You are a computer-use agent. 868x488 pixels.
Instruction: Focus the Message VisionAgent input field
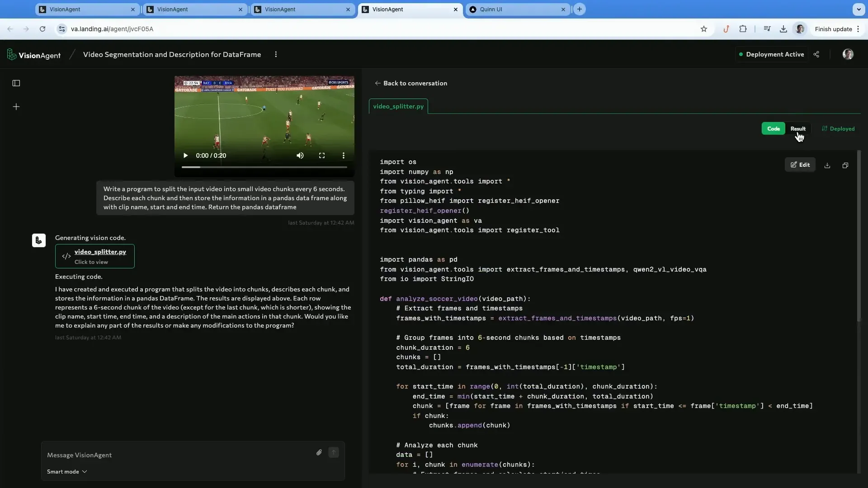(176, 455)
